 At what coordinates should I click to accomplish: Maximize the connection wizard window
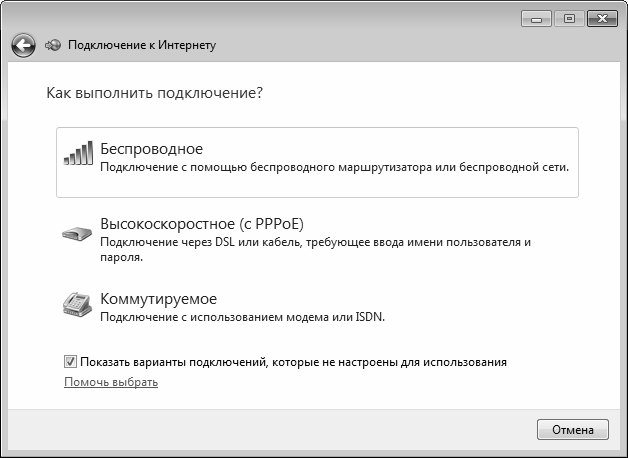(567, 18)
